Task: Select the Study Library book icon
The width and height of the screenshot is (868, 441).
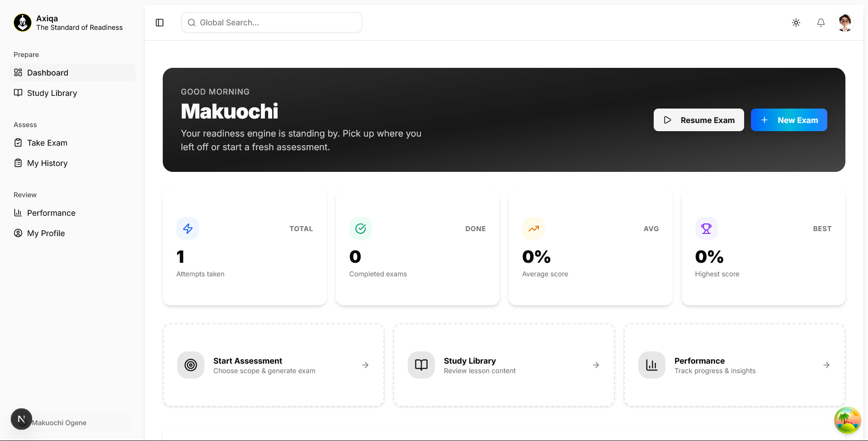Action: 18,93
